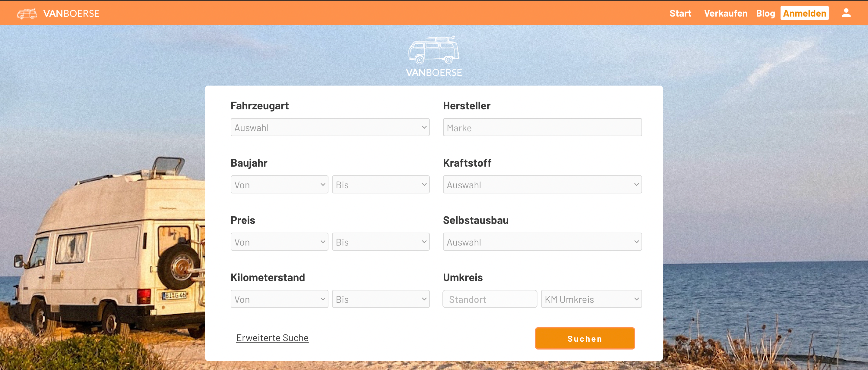Screen dimensions: 868x370
Task: Open Kilometerstand Von dropdown
Action: coord(279,299)
